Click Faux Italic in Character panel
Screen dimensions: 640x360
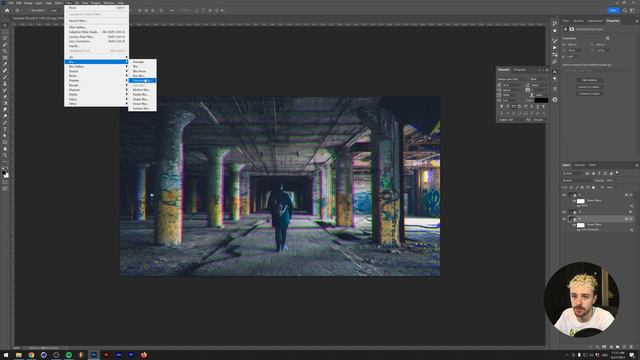pos(507,107)
